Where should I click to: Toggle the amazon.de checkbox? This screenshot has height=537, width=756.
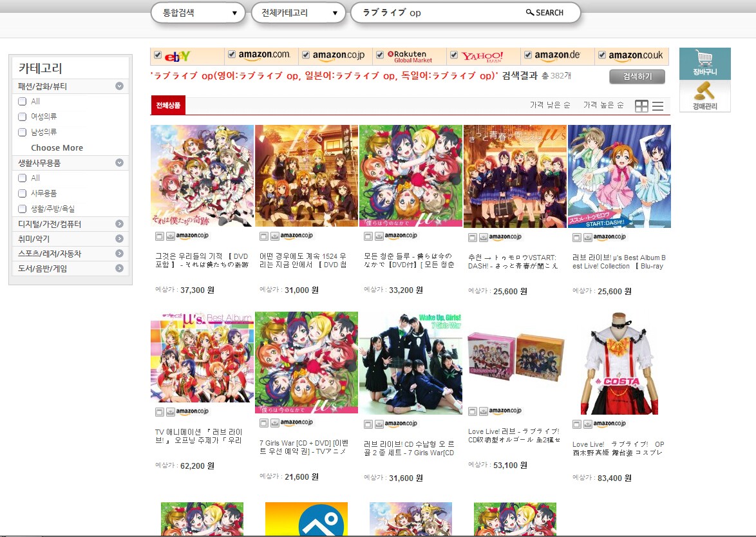[528, 55]
